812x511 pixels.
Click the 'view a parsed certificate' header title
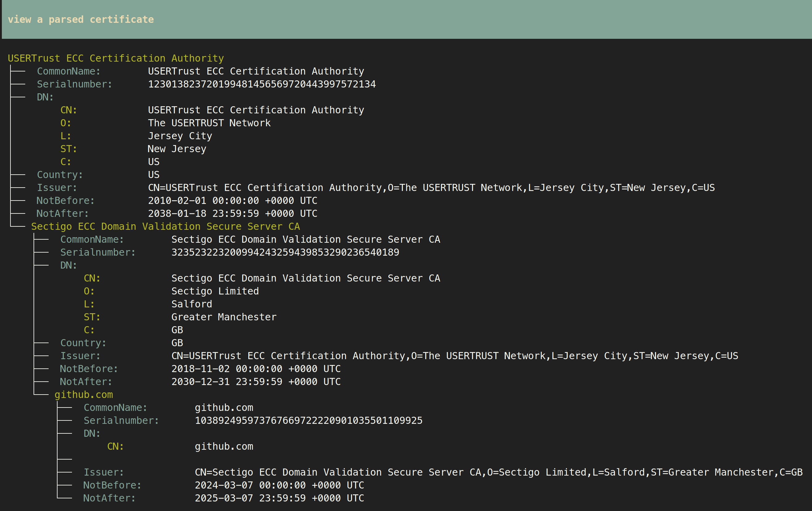click(81, 20)
